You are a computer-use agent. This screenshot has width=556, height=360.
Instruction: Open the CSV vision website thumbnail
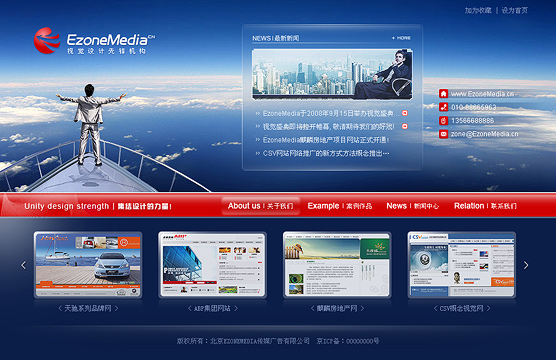tap(461, 265)
